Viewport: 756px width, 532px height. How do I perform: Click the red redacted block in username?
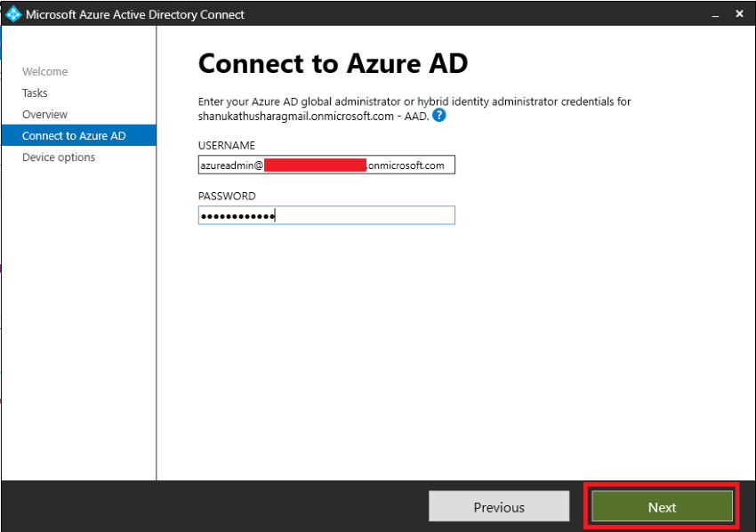pos(315,165)
